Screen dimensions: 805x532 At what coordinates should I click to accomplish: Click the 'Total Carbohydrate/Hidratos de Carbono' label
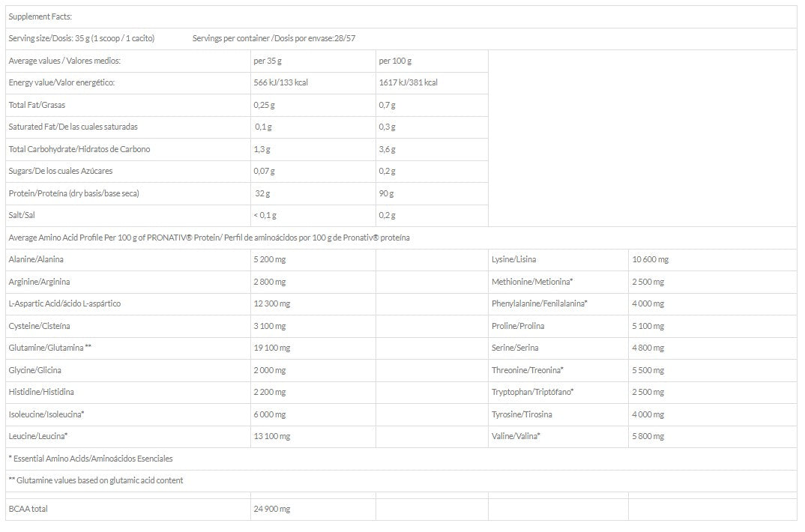click(x=79, y=149)
